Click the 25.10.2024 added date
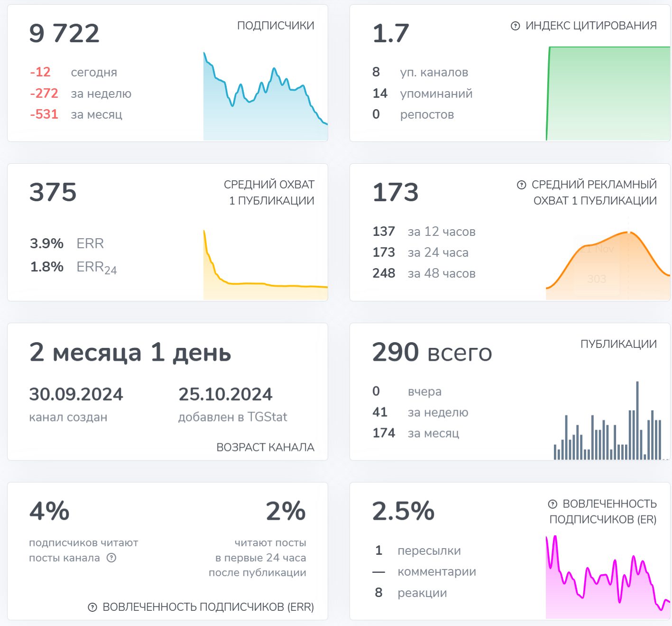Screen dimensions: 672x626 click(x=225, y=394)
